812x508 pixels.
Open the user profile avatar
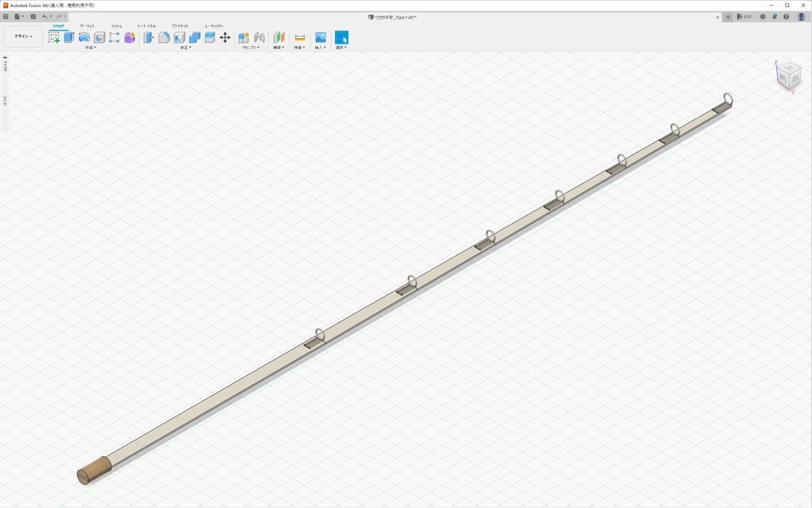pyautogui.click(x=801, y=17)
